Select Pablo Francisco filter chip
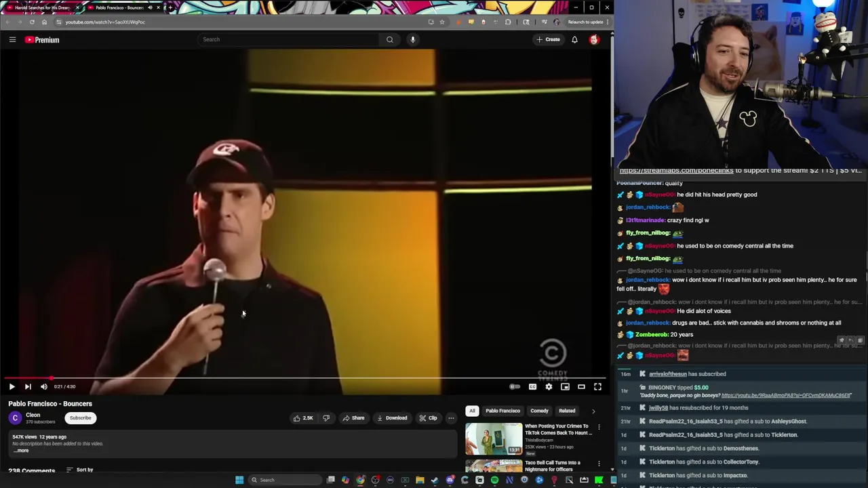The image size is (868, 488). [x=502, y=411]
